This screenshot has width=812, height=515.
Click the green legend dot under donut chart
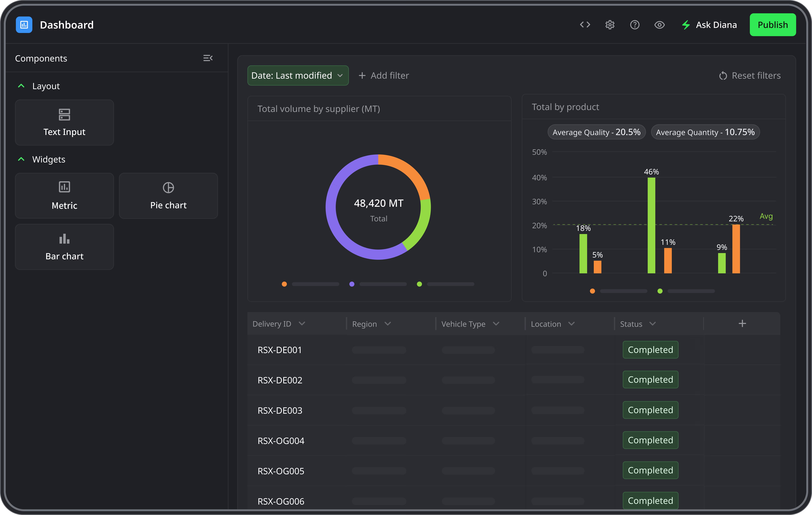(x=419, y=284)
